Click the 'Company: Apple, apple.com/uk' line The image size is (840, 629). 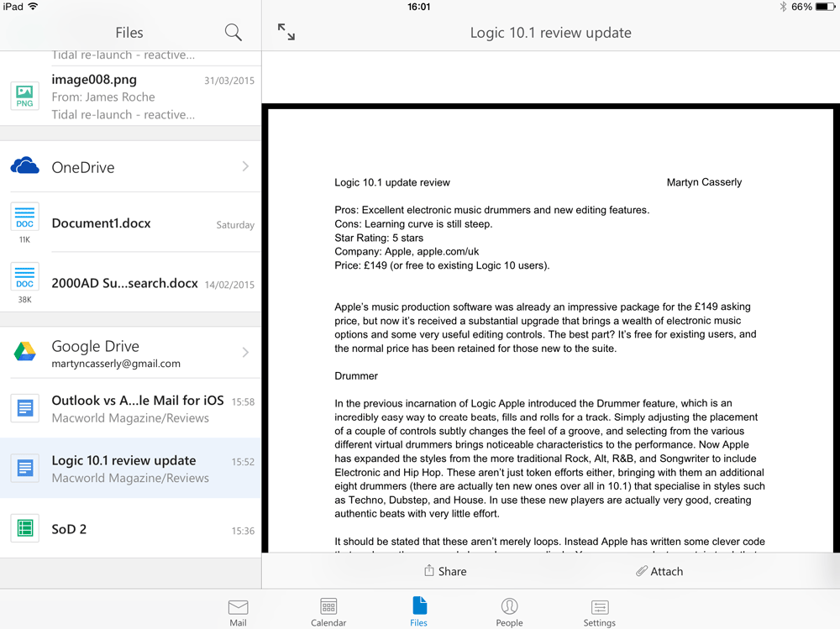tap(407, 252)
